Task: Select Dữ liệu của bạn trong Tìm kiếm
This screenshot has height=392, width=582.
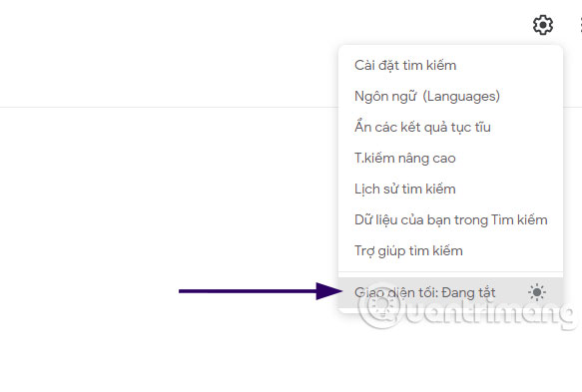Action: (450, 219)
